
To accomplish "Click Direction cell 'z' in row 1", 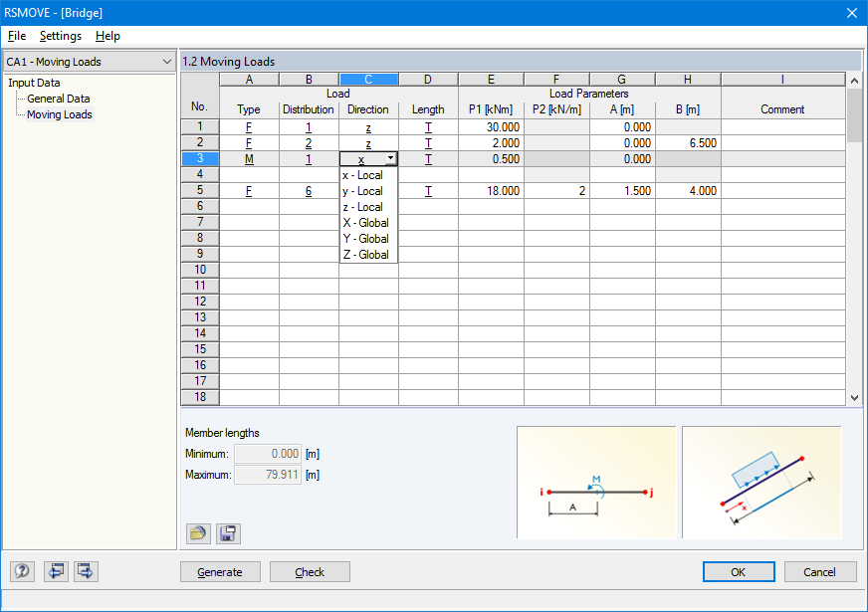I will 368,127.
